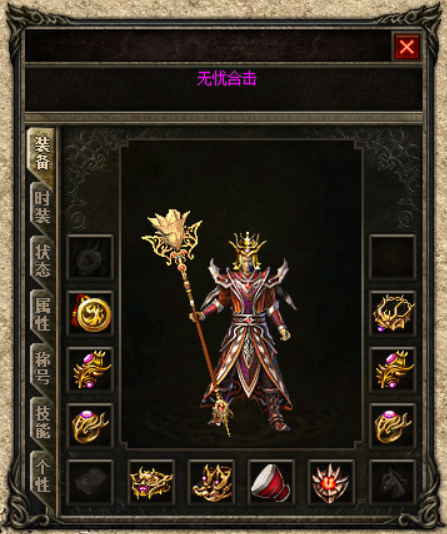Switch to the 称号 title tab

[42, 368]
